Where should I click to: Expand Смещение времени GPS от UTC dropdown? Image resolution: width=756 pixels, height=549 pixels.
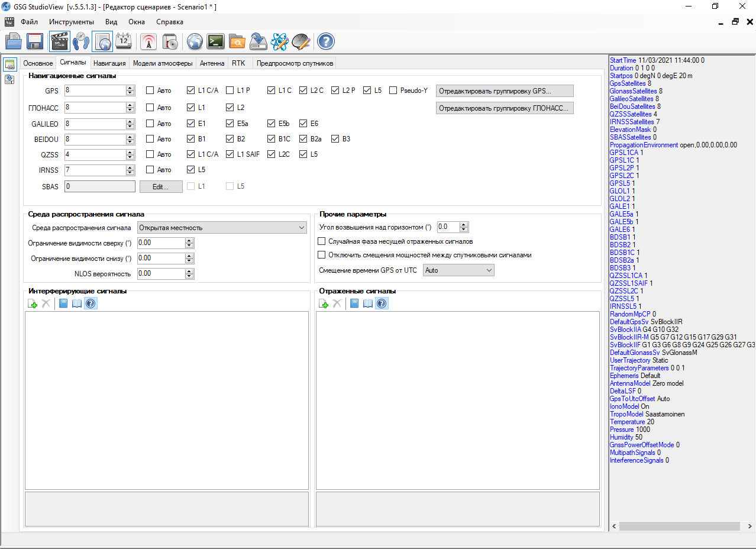(x=458, y=270)
